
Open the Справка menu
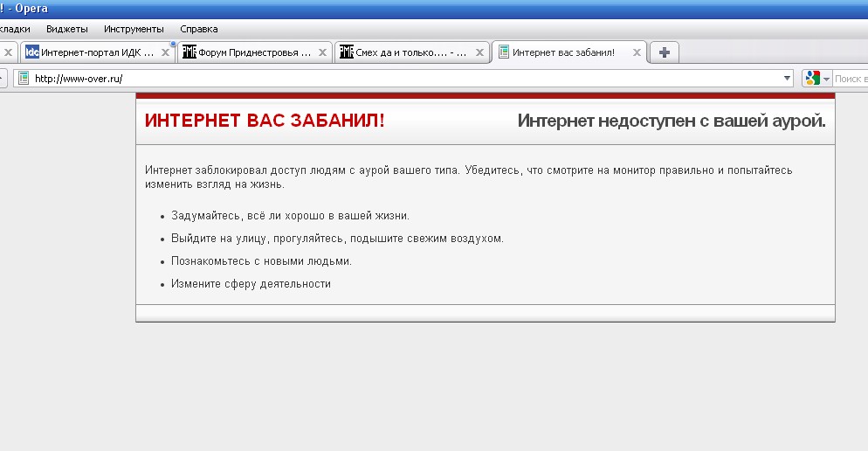tap(198, 29)
